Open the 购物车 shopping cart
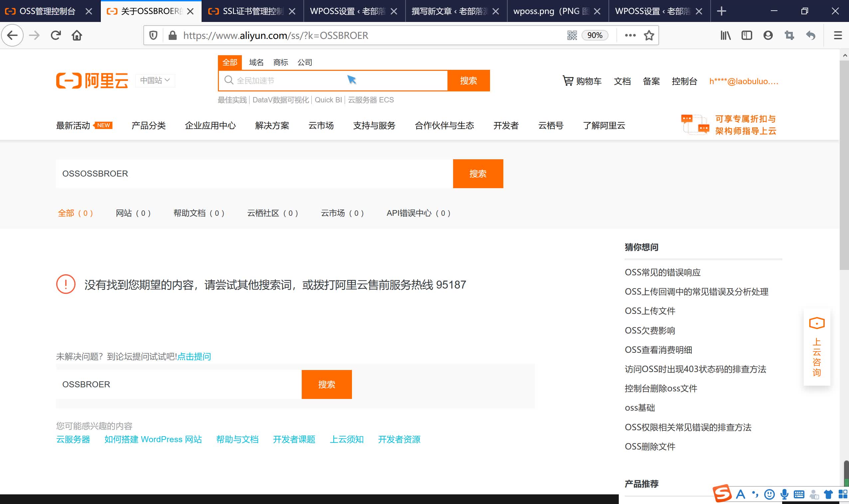This screenshot has width=849, height=504. (x=582, y=81)
